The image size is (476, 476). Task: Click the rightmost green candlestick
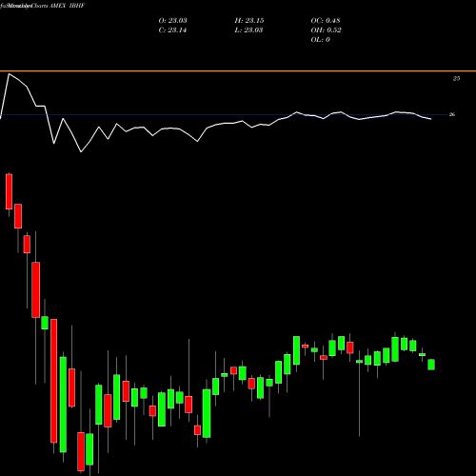(431, 365)
